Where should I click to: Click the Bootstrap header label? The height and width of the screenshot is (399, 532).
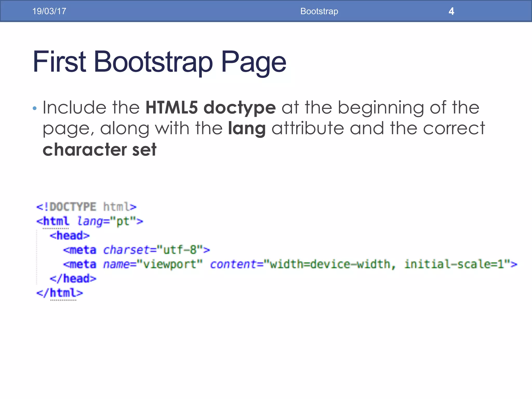point(319,11)
